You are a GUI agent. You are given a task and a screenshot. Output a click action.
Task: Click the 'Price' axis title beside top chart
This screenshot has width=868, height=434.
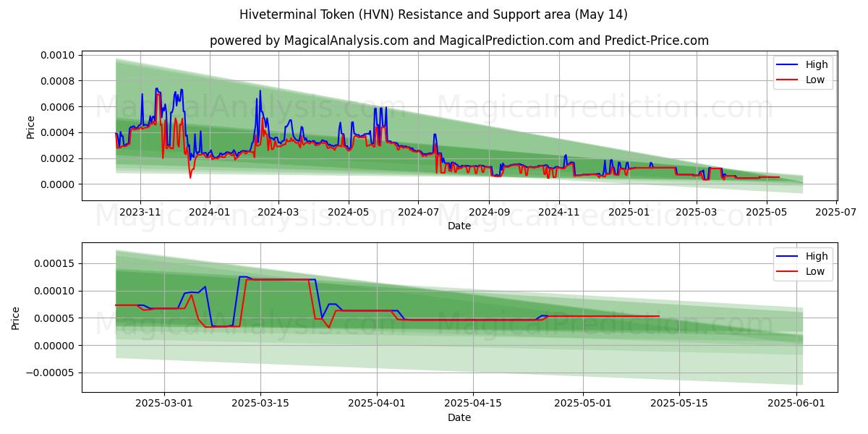pyautogui.click(x=30, y=126)
